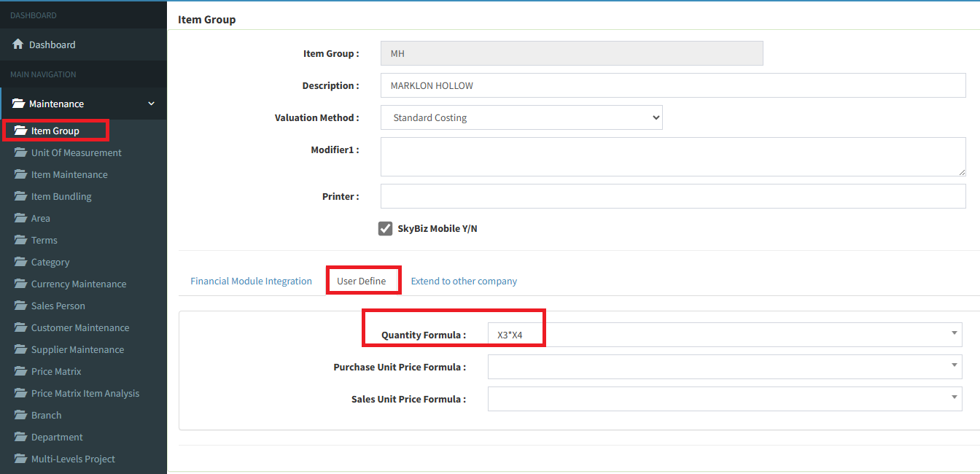The image size is (980, 474).
Task: Click the Sales Person folder icon
Action: tap(20, 306)
